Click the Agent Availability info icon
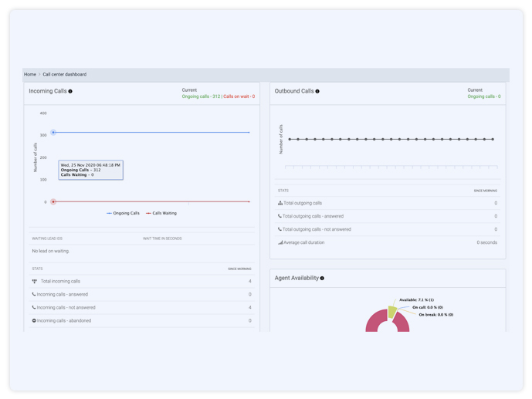The width and height of the screenshot is (532, 399). tap(322, 278)
